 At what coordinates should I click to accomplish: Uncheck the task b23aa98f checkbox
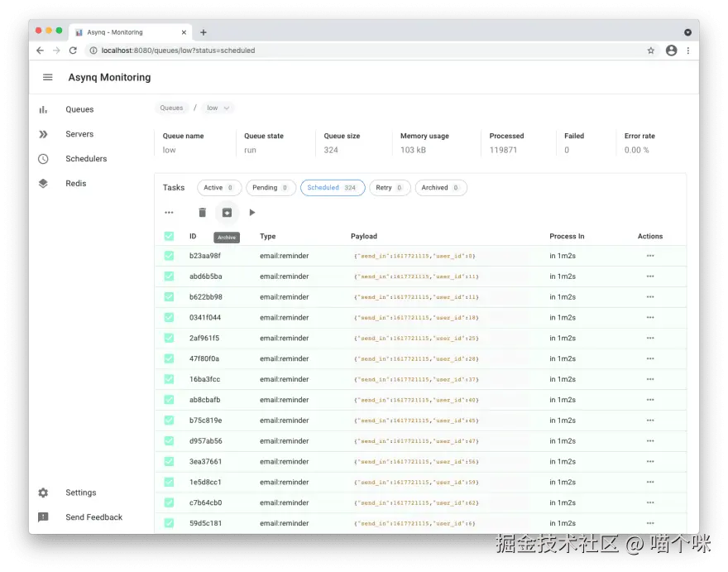click(x=169, y=256)
